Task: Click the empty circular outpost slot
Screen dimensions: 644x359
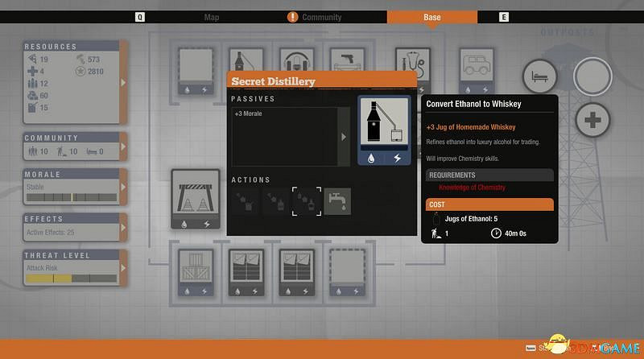Action: [x=592, y=77]
